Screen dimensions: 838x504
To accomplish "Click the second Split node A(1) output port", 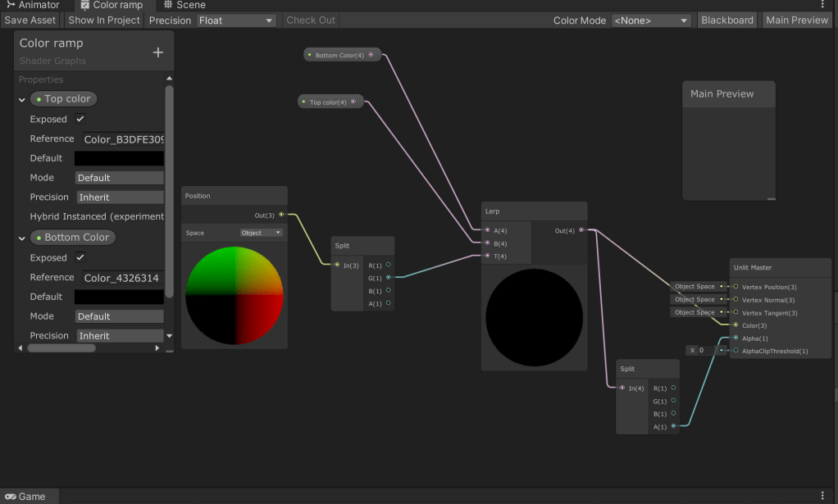I will pyautogui.click(x=673, y=426).
